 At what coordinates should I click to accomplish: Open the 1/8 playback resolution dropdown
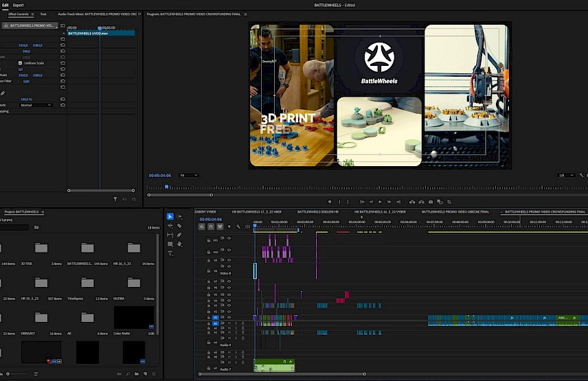pos(565,175)
